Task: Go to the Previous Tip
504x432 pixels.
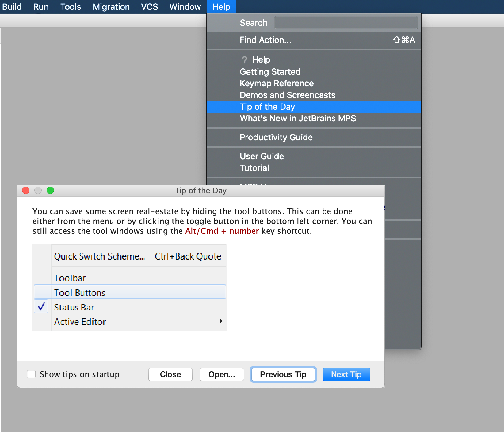Action: point(283,374)
